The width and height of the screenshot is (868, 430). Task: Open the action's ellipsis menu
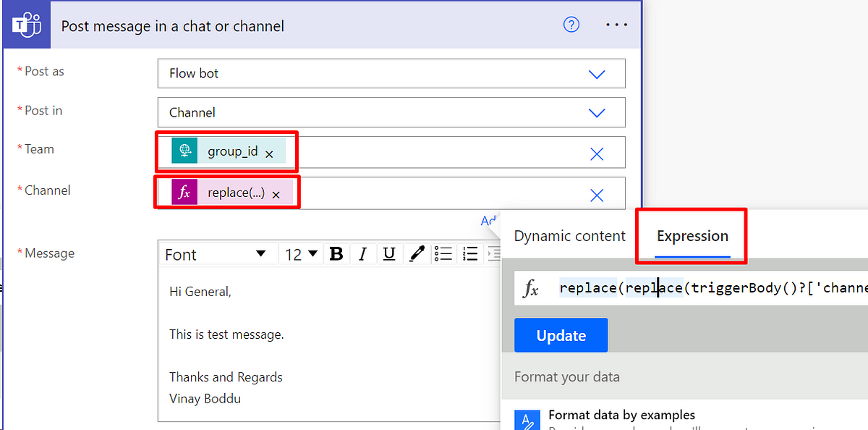(x=616, y=24)
